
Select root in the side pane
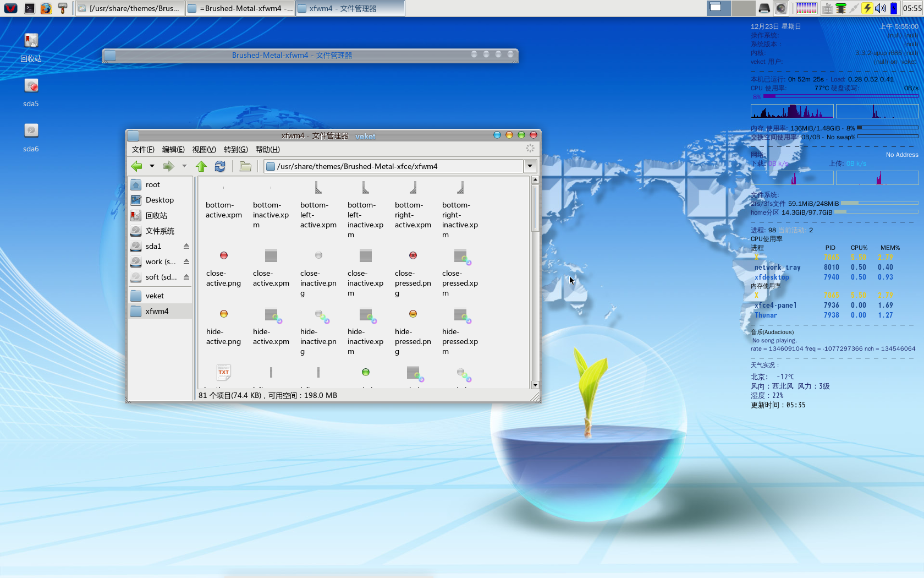(160, 185)
